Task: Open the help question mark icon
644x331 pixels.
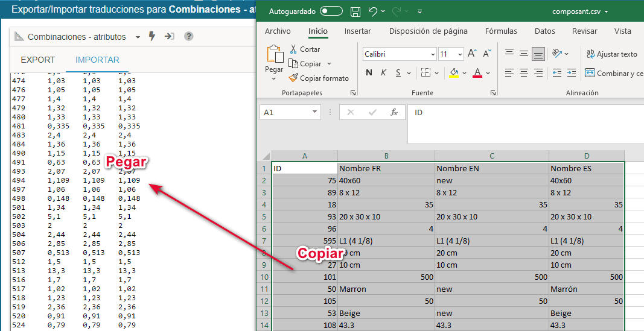Action: [x=189, y=37]
